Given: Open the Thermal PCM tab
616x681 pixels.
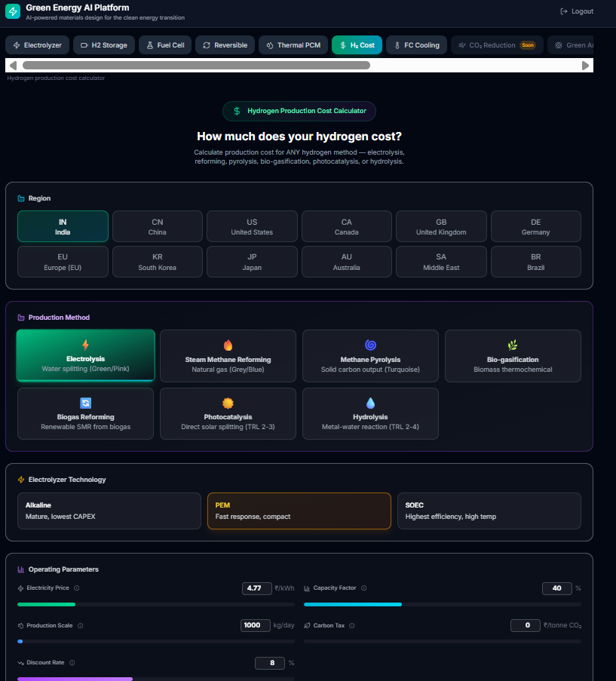Looking at the screenshot, I should 293,45.
